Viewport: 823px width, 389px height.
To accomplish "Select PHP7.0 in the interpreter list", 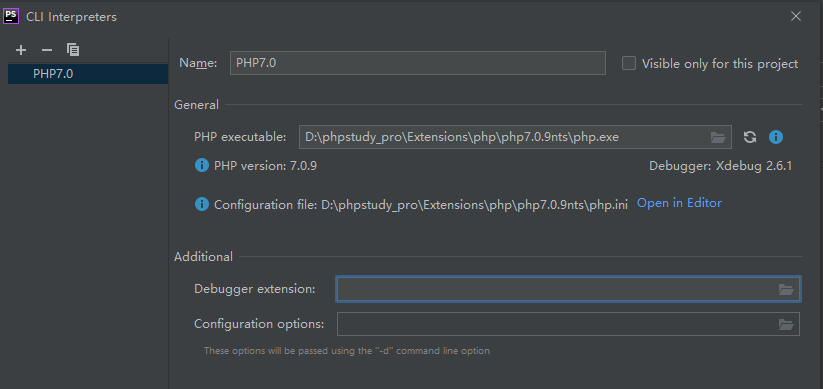I will tap(88, 74).
